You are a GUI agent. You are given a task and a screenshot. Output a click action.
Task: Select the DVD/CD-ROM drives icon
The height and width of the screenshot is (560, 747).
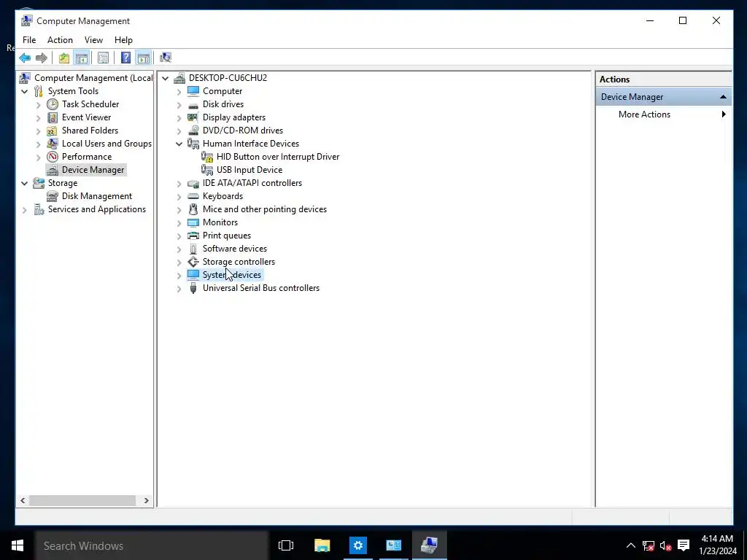coord(193,131)
